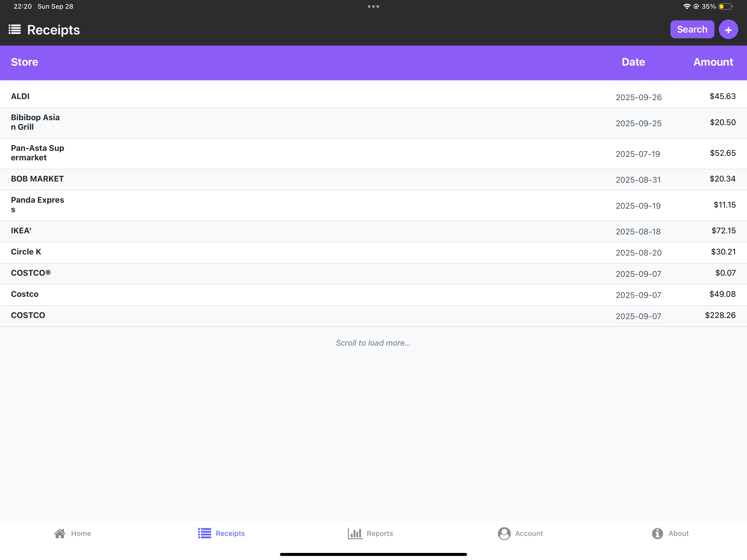Screen dimensions: 747x560
Task: Open the About tab
Action: tap(670, 533)
